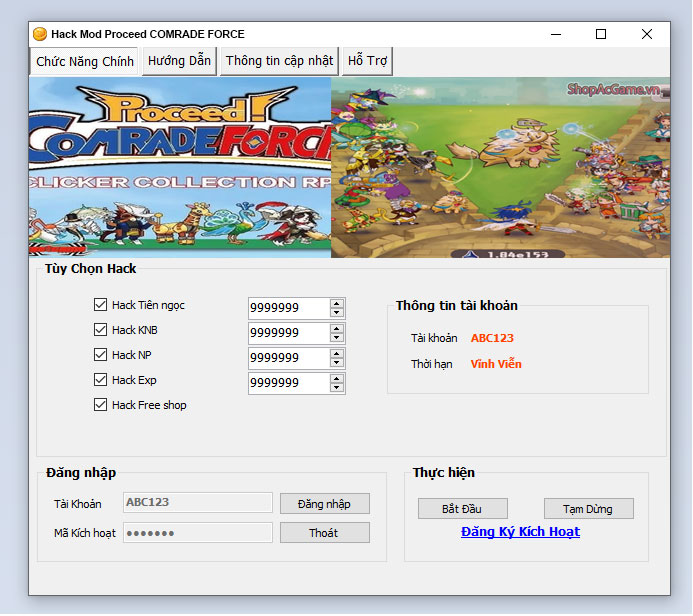The width and height of the screenshot is (693, 616).
Task: Toggle Hack Exp checkbox
Action: (100, 380)
